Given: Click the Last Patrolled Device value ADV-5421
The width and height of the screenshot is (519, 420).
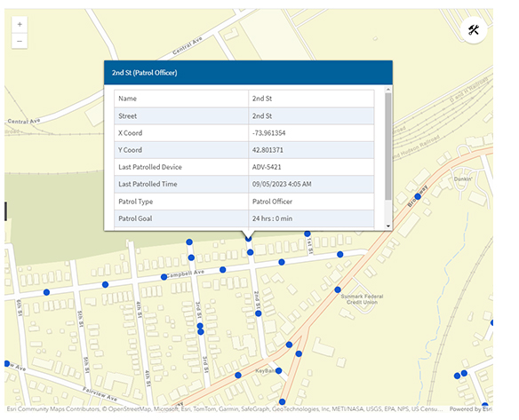Looking at the screenshot, I should pos(267,167).
